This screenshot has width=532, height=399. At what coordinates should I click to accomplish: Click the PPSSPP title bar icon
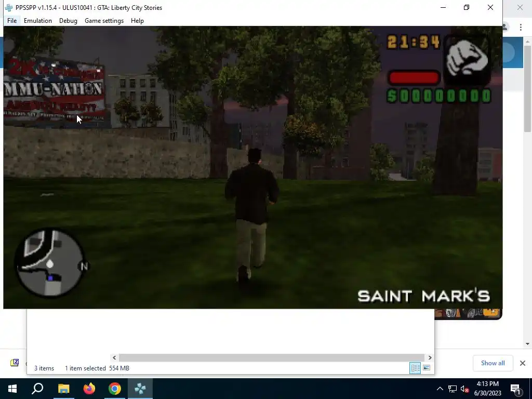point(9,7)
